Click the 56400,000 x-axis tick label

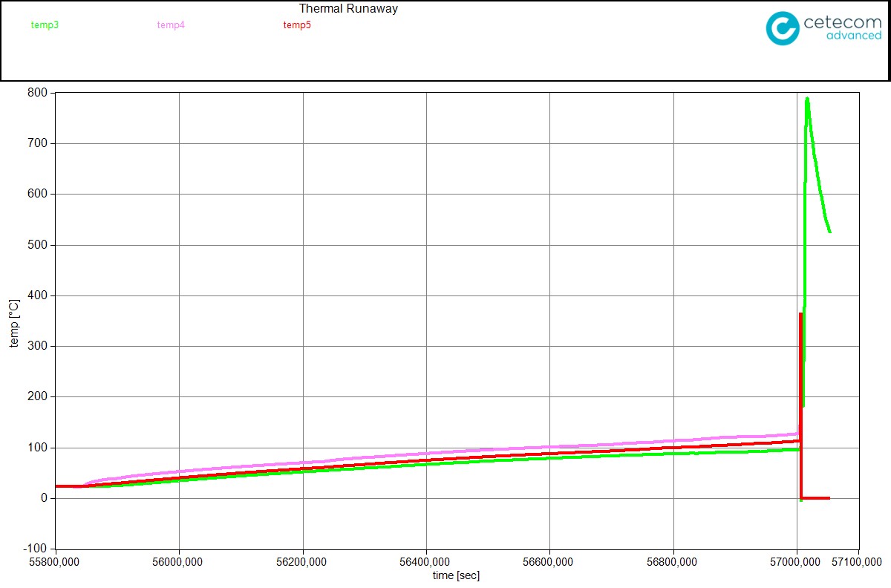click(426, 563)
